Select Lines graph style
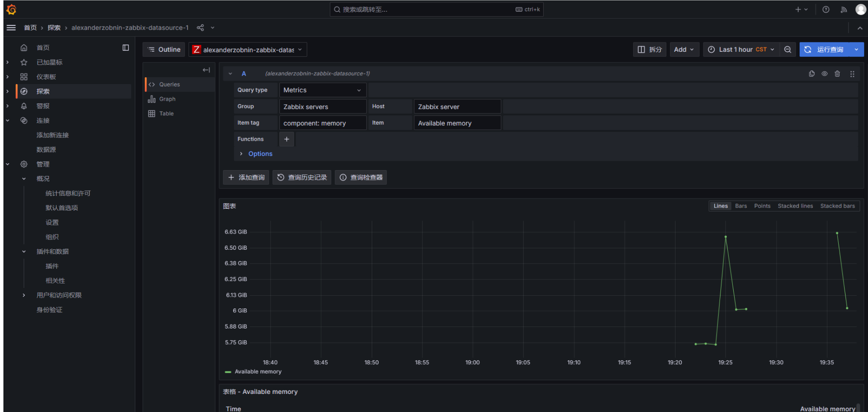 click(720, 206)
